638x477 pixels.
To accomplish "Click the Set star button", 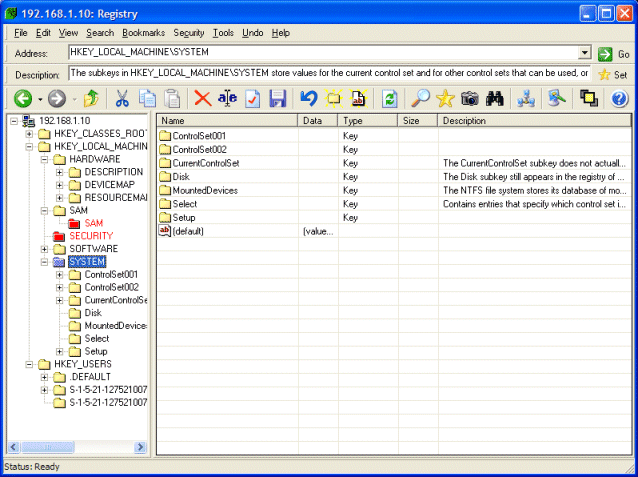I will (614, 75).
